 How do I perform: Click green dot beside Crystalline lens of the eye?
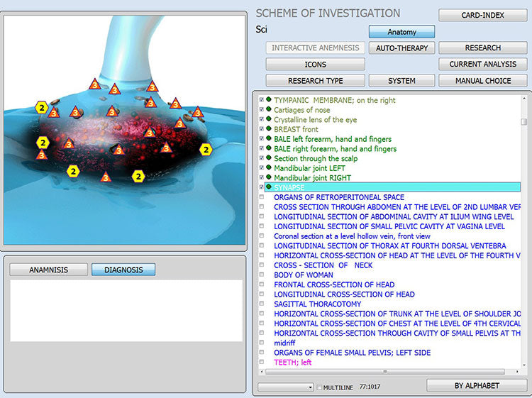point(269,120)
